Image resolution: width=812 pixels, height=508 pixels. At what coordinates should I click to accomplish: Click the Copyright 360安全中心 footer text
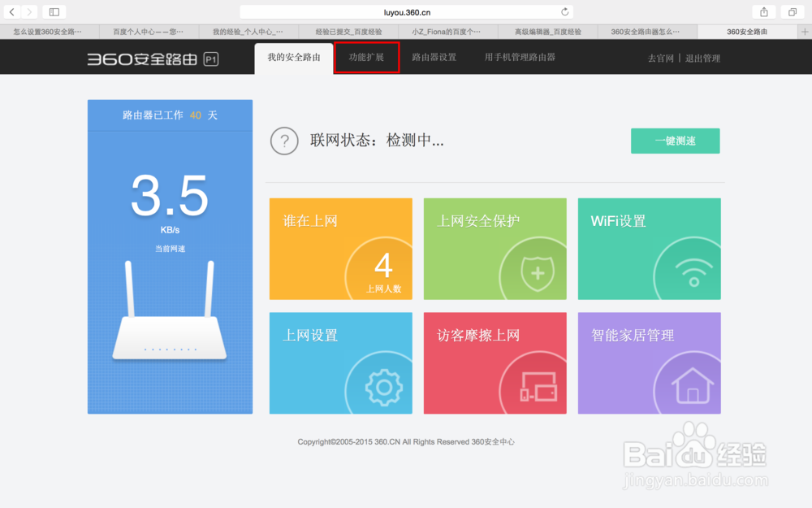click(x=406, y=441)
